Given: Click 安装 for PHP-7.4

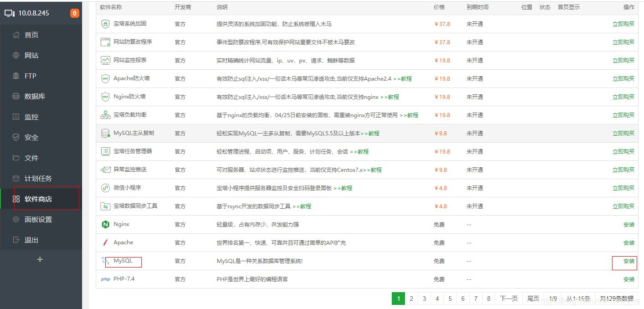Looking at the screenshot, I should [x=629, y=279].
